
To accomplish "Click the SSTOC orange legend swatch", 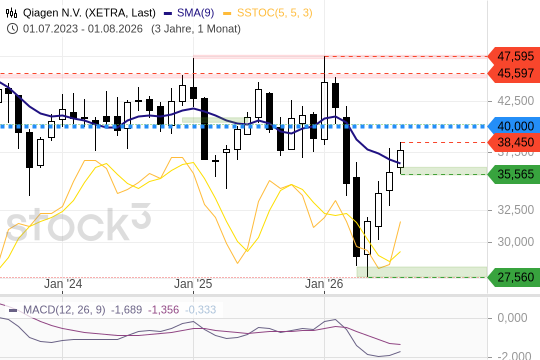I will pos(227,14).
